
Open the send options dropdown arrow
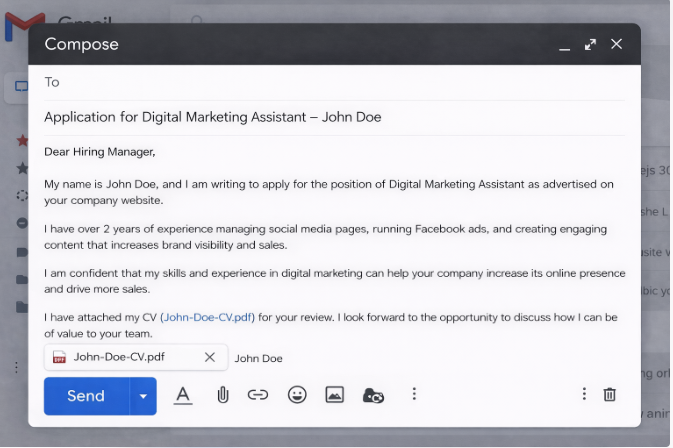tap(143, 396)
